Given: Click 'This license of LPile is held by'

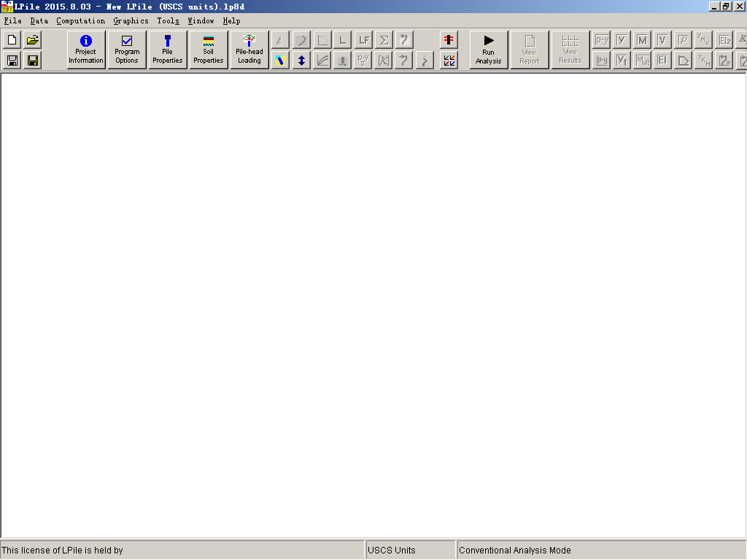Looking at the screenshot, I should pos(63,550).
